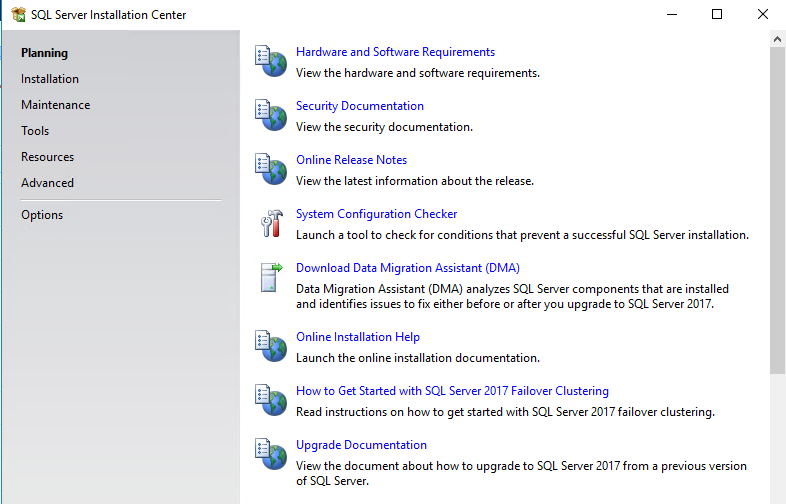This screenshot has width=786, height=504.
Task: Open the Online Installation Help link
Action: (358, 337)
